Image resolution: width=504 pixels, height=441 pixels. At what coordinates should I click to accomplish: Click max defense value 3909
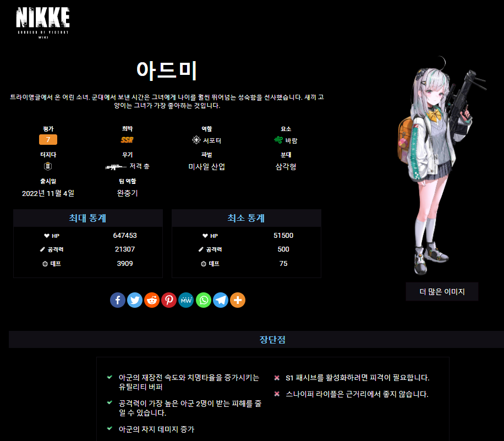125,263
